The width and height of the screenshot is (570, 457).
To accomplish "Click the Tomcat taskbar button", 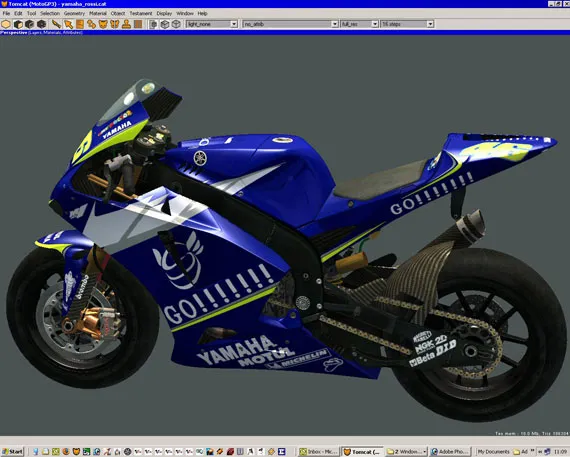I will pyautogui.click(x=362, y=452).
